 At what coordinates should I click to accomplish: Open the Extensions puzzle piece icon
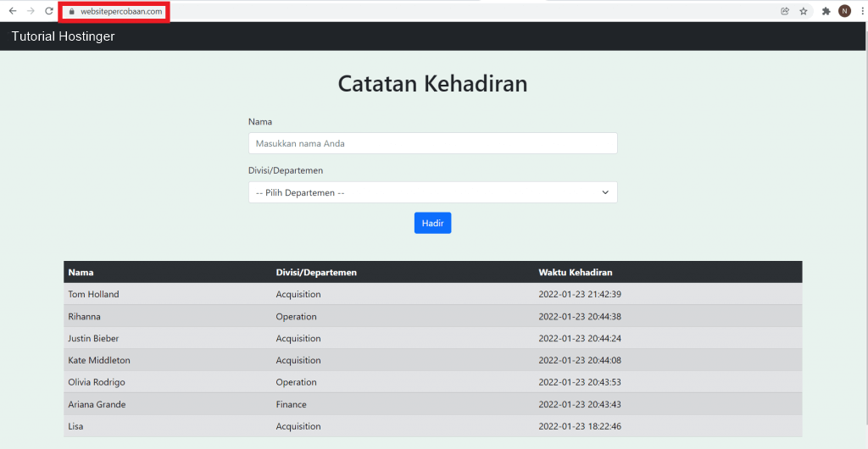826,11
